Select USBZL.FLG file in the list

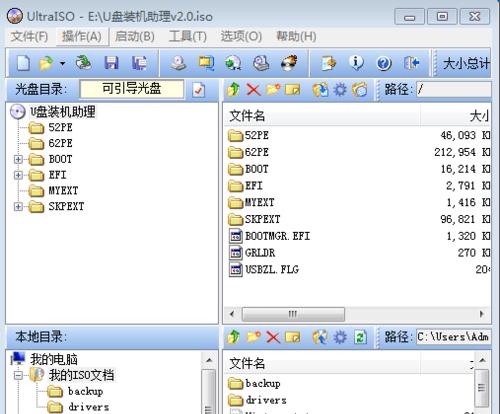coord(272,269)
